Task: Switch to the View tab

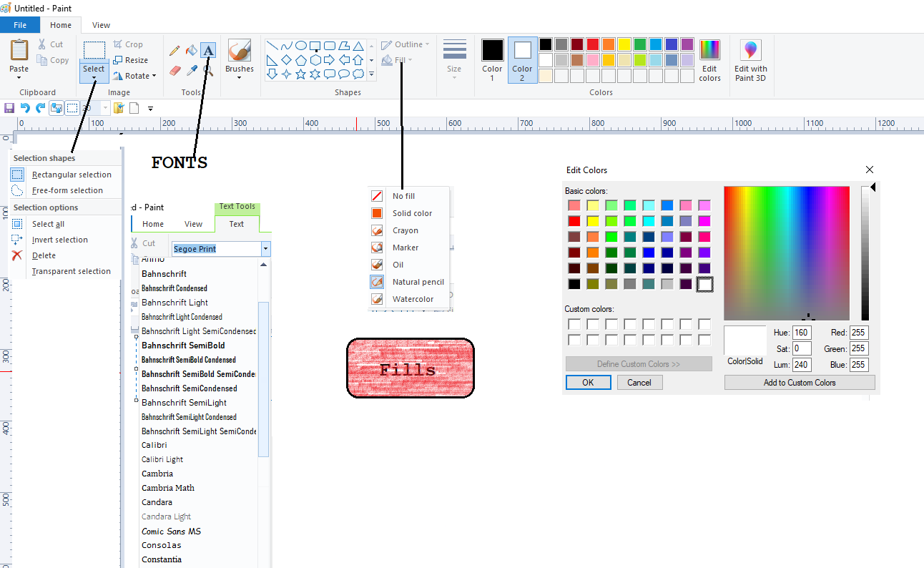Action: click(101, 25)
